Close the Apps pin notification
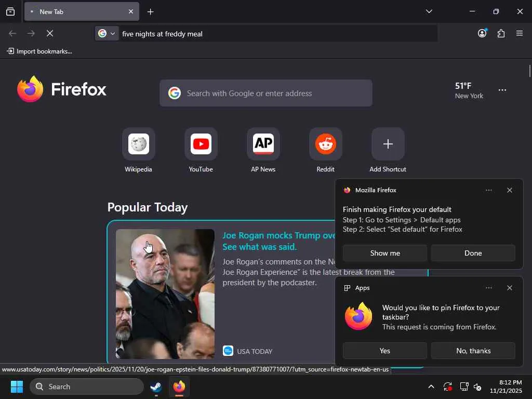Image resolution: width=532 pixels, height=399 pixels. (509, 288)
